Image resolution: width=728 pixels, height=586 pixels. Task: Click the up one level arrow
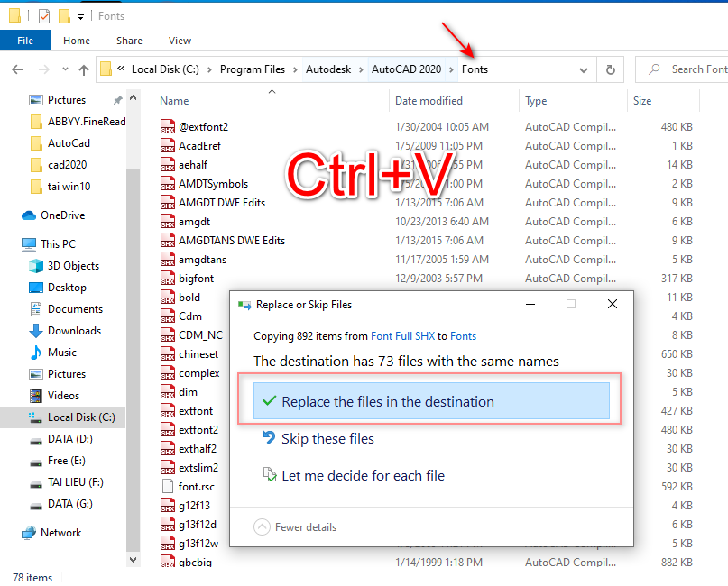(83, 69)
